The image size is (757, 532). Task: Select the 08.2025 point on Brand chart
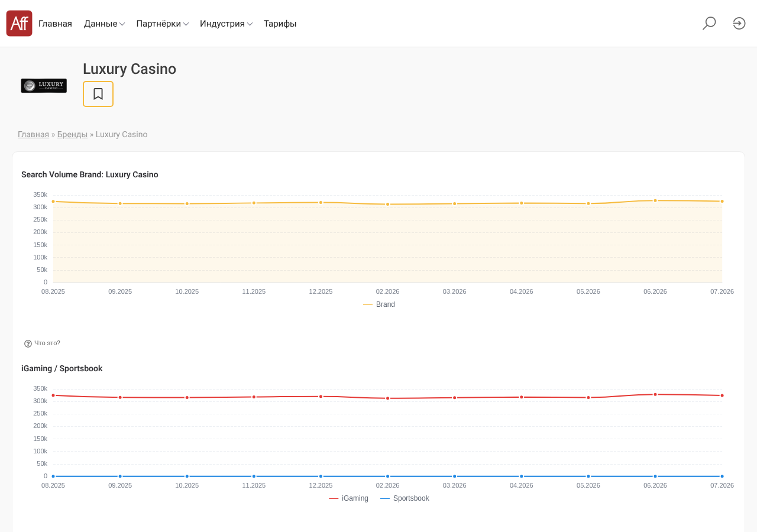[x=53, y=202]
